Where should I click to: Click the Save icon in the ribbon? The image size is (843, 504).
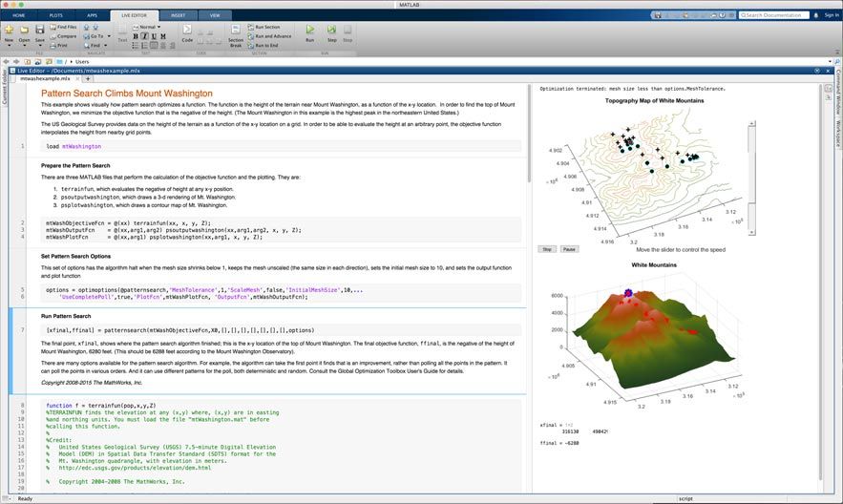coord(39,31)
